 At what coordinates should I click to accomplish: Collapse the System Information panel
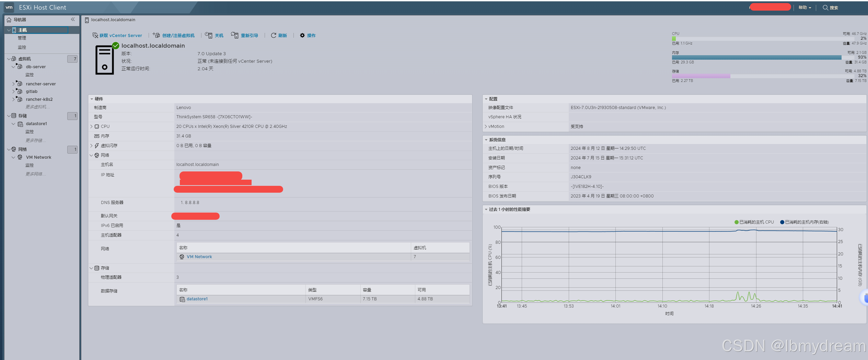pos(486,140)
